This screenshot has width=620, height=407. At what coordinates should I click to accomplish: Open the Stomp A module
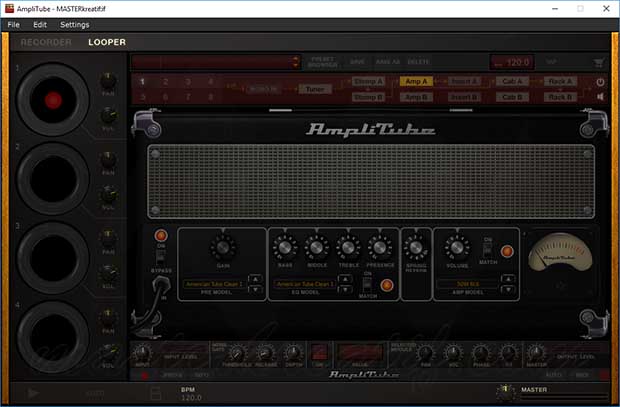[368, 81]
